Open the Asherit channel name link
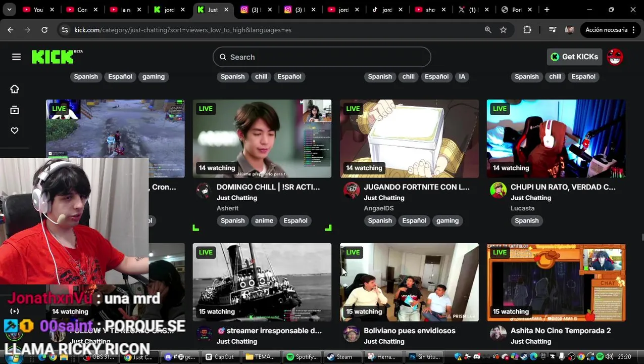This screenshot has width=644, height=364. tap(227, 208)
